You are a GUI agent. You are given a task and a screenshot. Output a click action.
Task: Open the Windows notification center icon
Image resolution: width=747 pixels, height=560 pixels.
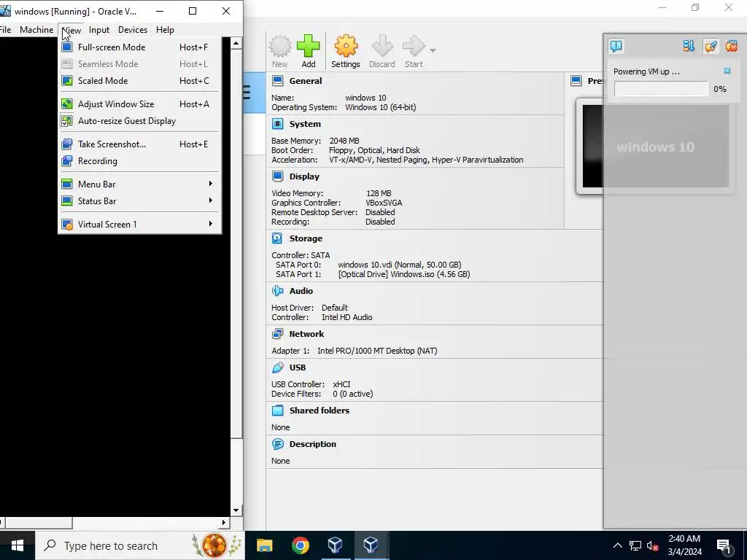(724, 546)
